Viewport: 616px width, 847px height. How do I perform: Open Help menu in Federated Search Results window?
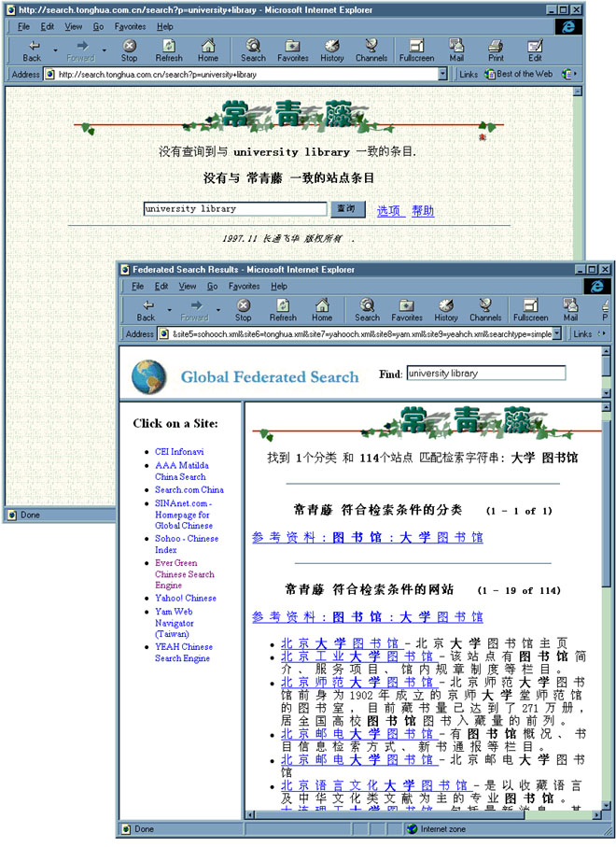[279, 286]
